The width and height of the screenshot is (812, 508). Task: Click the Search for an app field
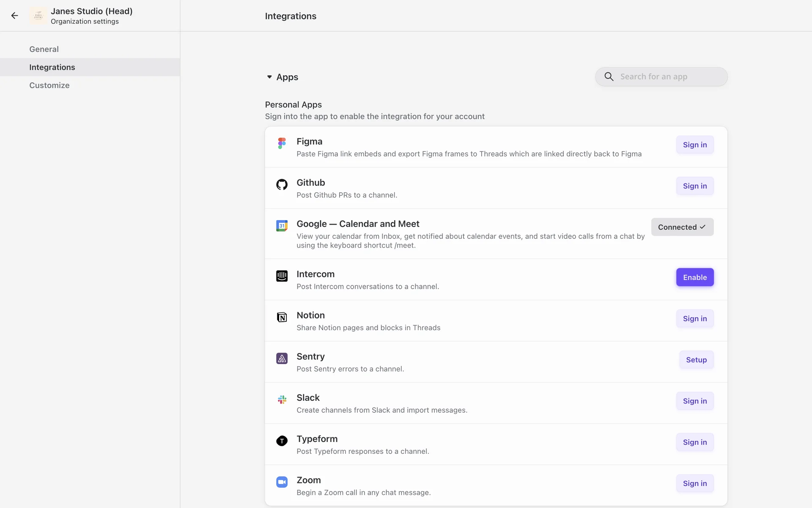click(x=668, y=77)
